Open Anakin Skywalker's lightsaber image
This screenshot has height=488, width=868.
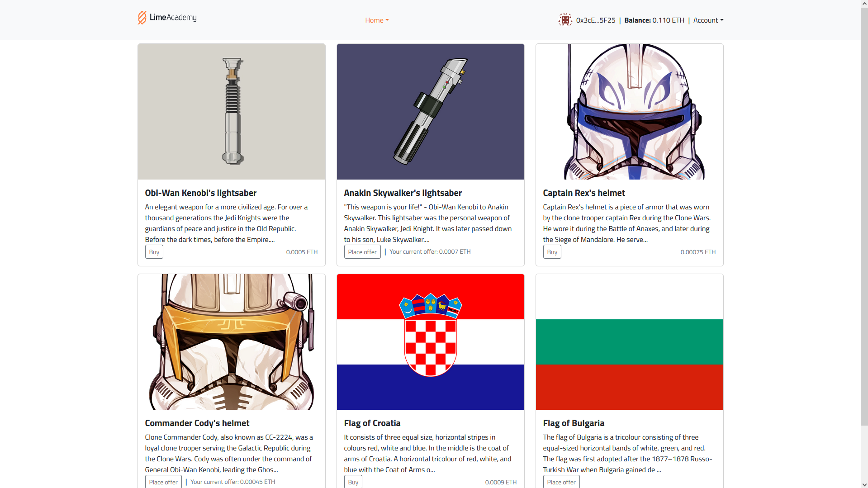431,112
